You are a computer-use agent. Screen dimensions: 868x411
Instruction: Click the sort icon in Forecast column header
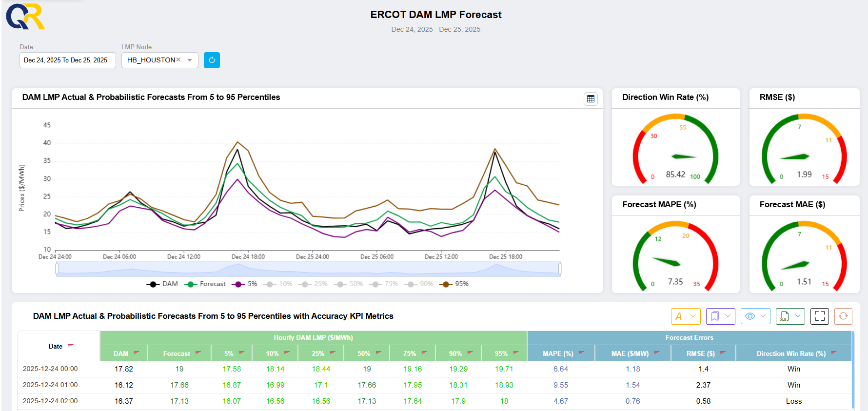198,352
